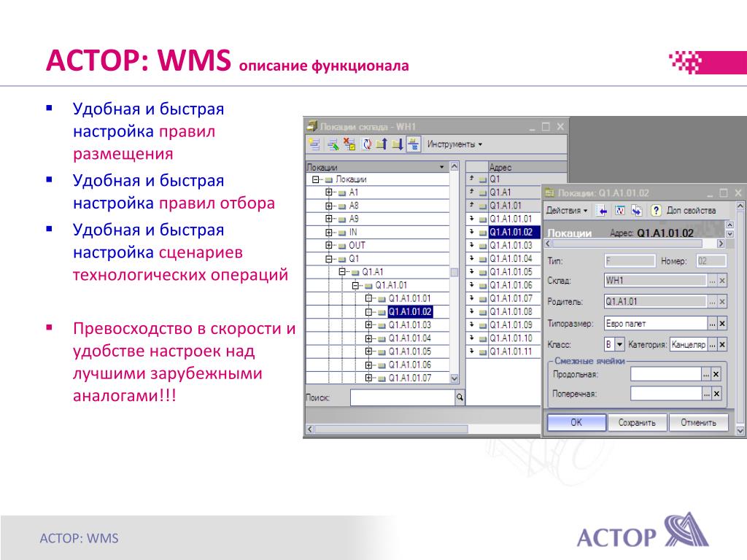The width and height of the screenshot is (747, 560).
Task: Open the Инструменты dropdown menu
Action: [x=454, y=144]
